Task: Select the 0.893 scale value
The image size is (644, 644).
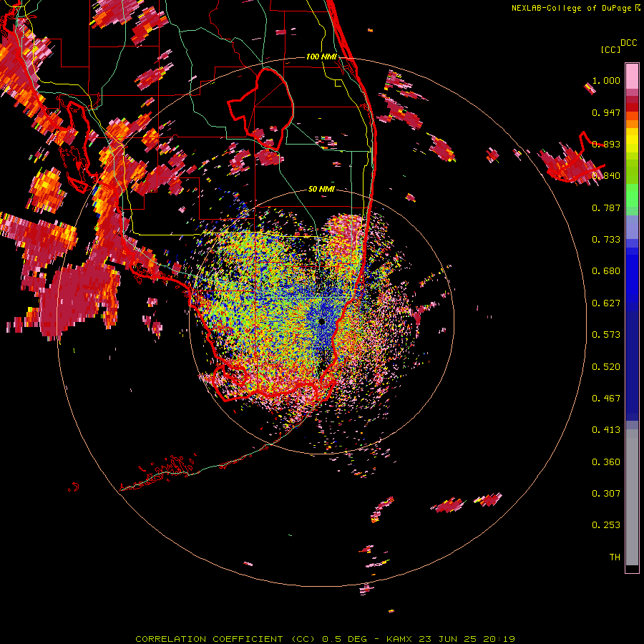Action: pos(606,144)
